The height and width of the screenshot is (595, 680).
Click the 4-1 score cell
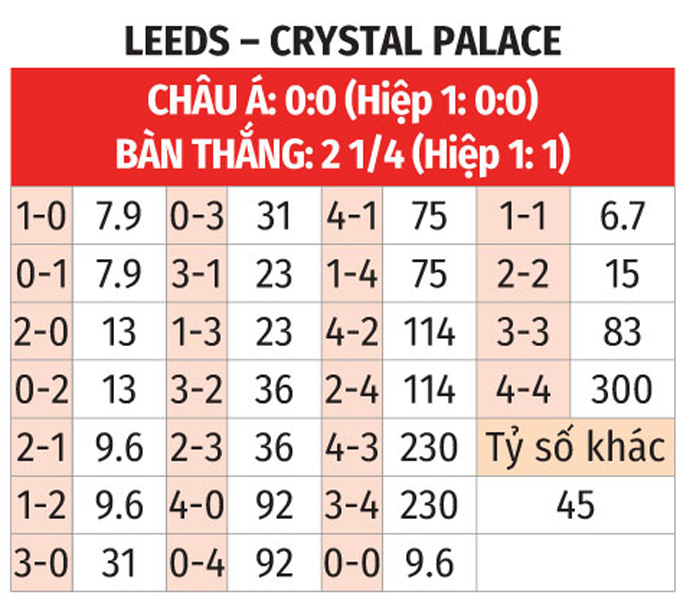pos(351,216)
